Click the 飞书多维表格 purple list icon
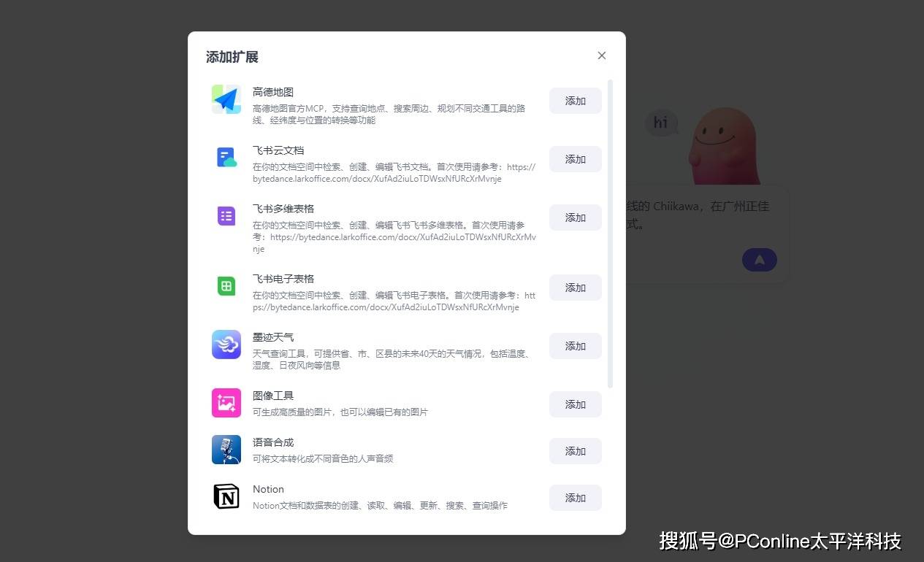 click(x=226, y=216)
